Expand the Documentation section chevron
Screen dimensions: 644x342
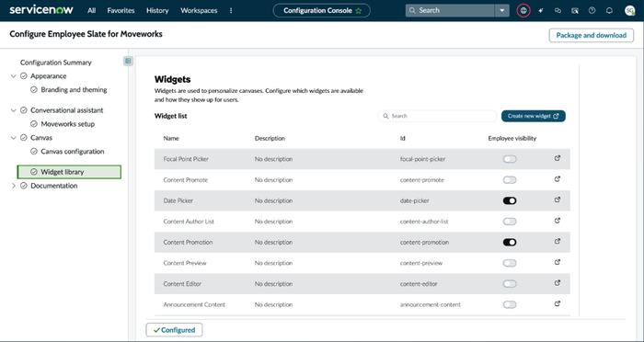click(14, 186)
